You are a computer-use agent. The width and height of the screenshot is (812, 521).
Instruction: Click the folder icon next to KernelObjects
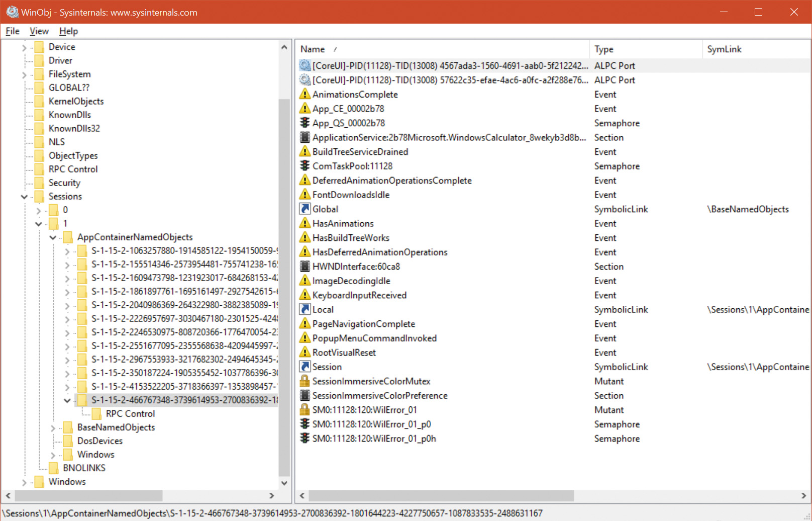coord(39,102)
